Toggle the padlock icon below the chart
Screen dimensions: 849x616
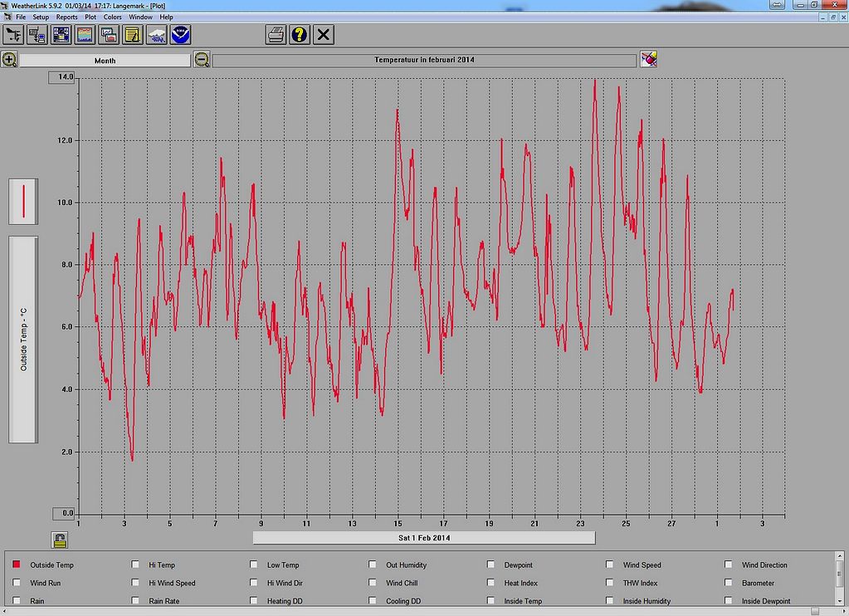(x=60, y=540)
